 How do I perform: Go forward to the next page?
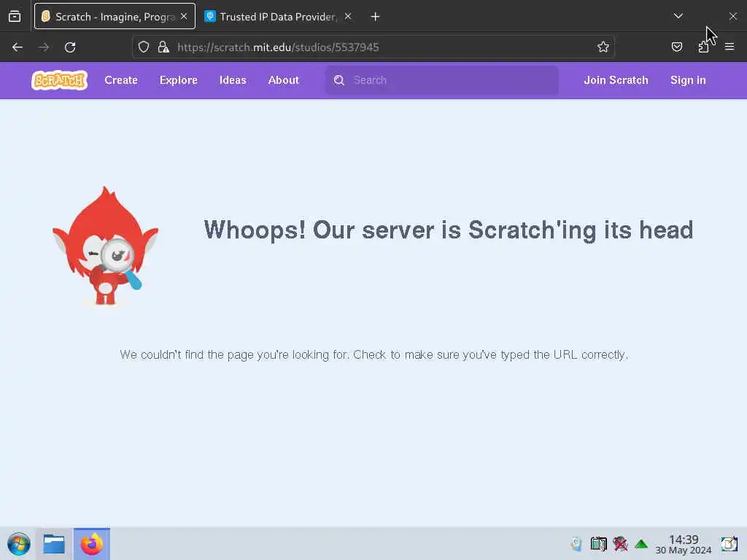point(44,47)
